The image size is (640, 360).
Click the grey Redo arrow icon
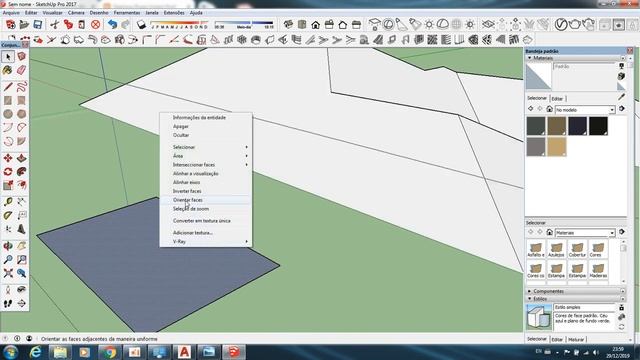click(x=125, y=24)
